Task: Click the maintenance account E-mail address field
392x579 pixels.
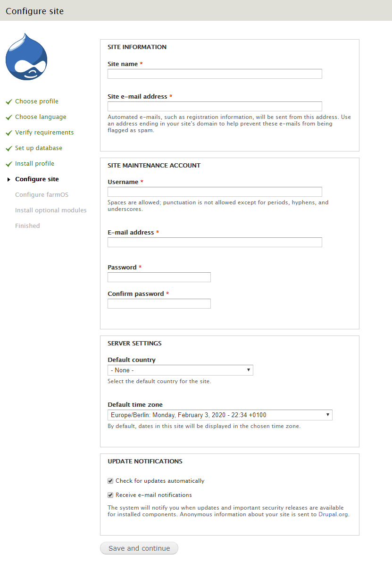Action: [215, 243]
